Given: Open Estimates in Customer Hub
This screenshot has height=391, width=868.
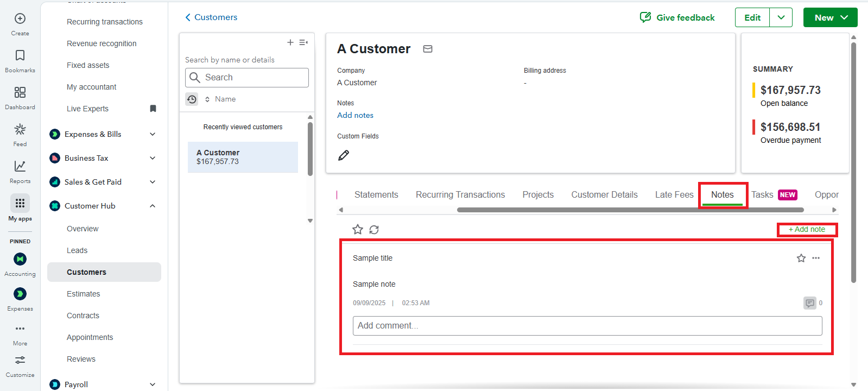Looking at the screenshot, I should [x=84, y=294].
